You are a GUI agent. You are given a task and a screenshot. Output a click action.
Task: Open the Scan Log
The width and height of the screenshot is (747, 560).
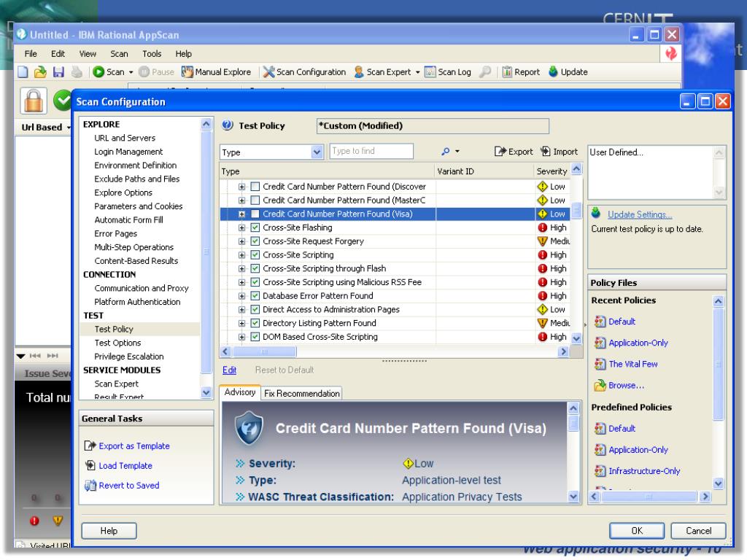coord(448,72)
